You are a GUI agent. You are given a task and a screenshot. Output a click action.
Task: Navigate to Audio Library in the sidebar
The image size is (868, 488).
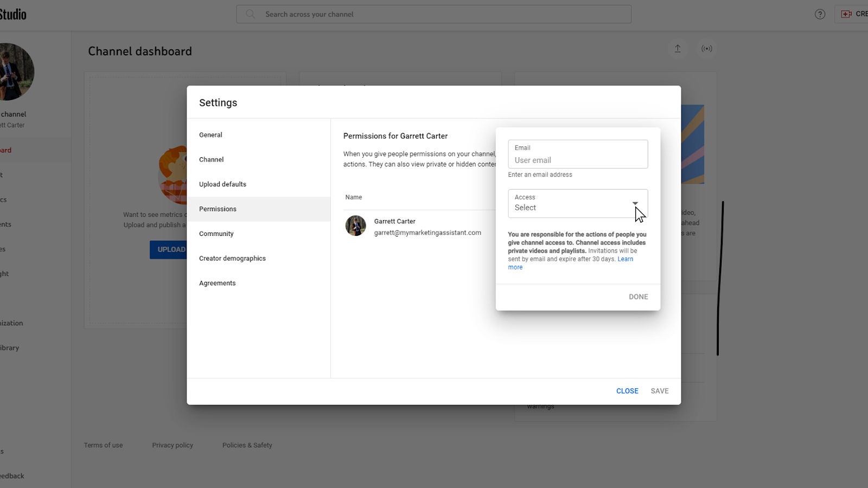pyautogui.click(x=9, y=348)
